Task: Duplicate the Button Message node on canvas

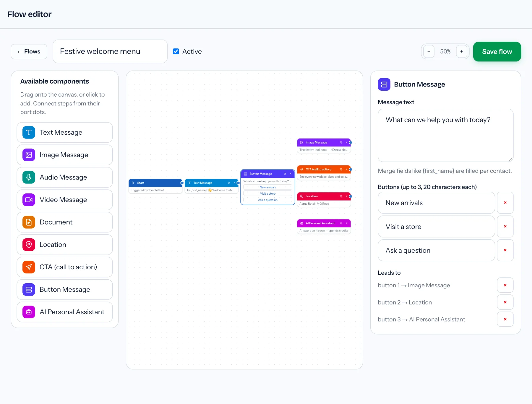Action: pos(285,174)
